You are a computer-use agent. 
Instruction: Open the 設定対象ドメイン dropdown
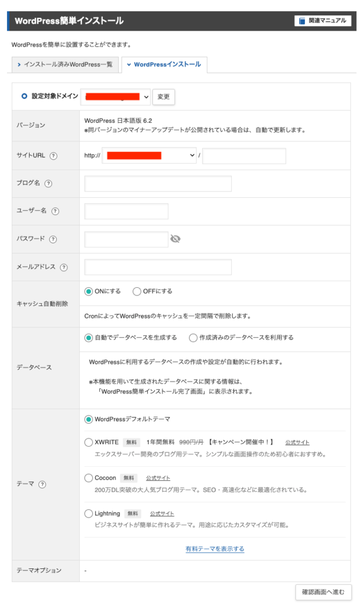coord(115,97)
